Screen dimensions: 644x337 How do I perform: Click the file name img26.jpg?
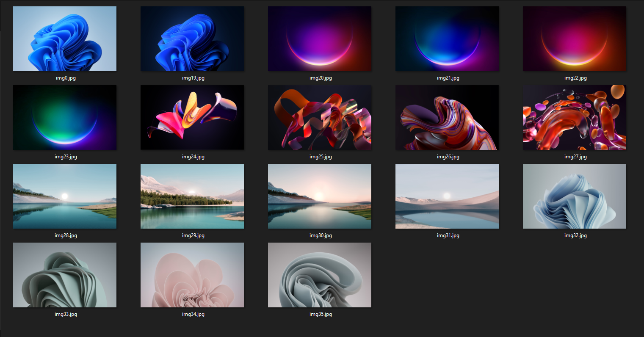(448, 157)
